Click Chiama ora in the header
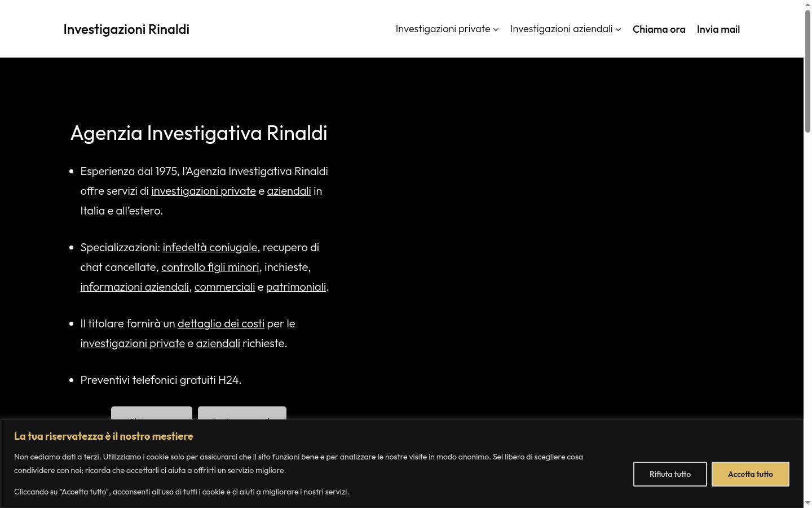Image resolution: width=812 pixels, height=508 pixels. 659,29
